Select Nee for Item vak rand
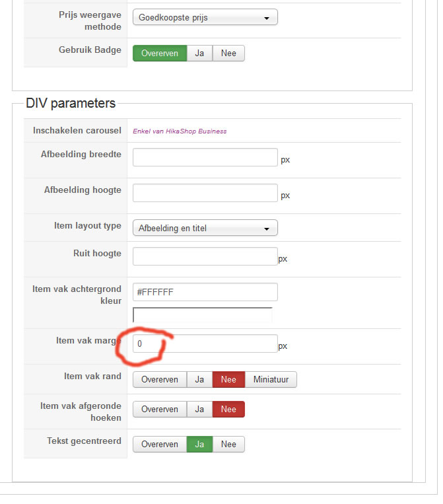Screen dimensions: 443x504 [x=228, y=379]
